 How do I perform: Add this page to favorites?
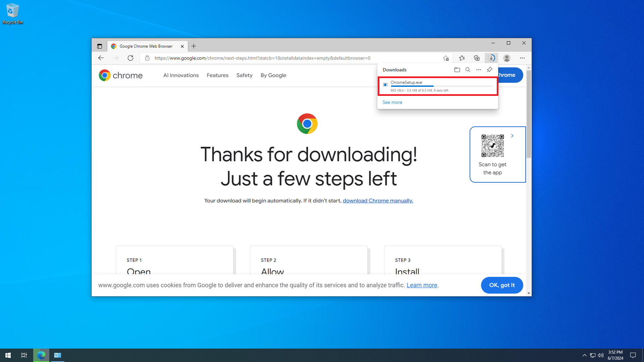pyautogui.click(x=446, y=58)
